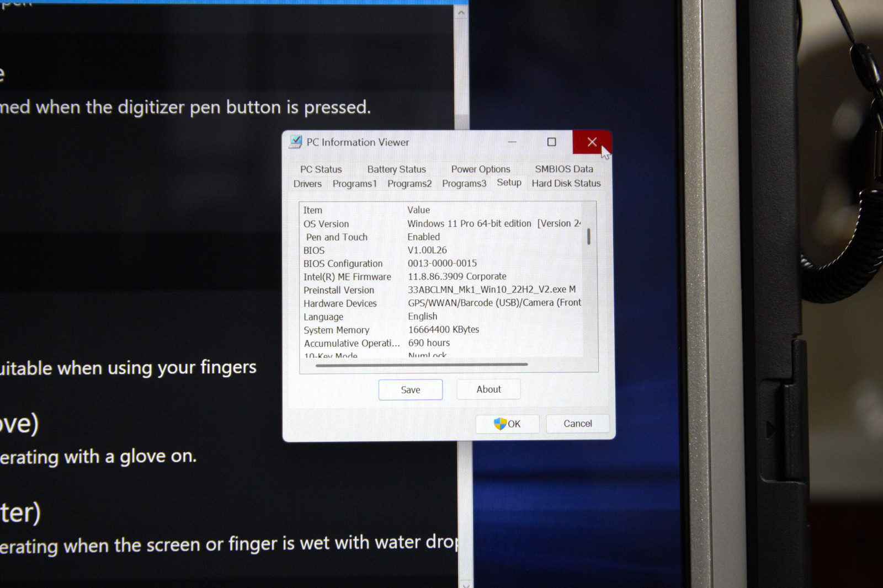Click the horizontal scrollbar under the list
Viewport: 883px width, 588px height.
pos(422,365)
